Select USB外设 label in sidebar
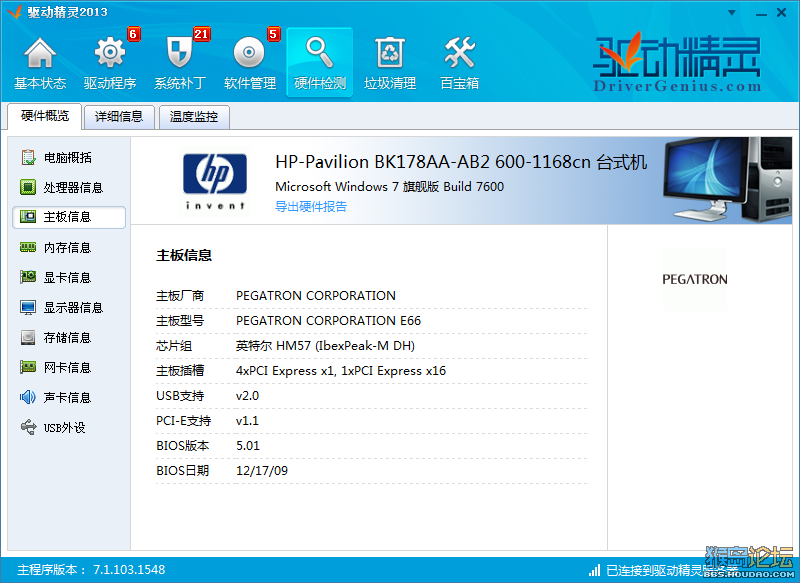This screenshot has width=800, height=583. click(x=64, y=427)
